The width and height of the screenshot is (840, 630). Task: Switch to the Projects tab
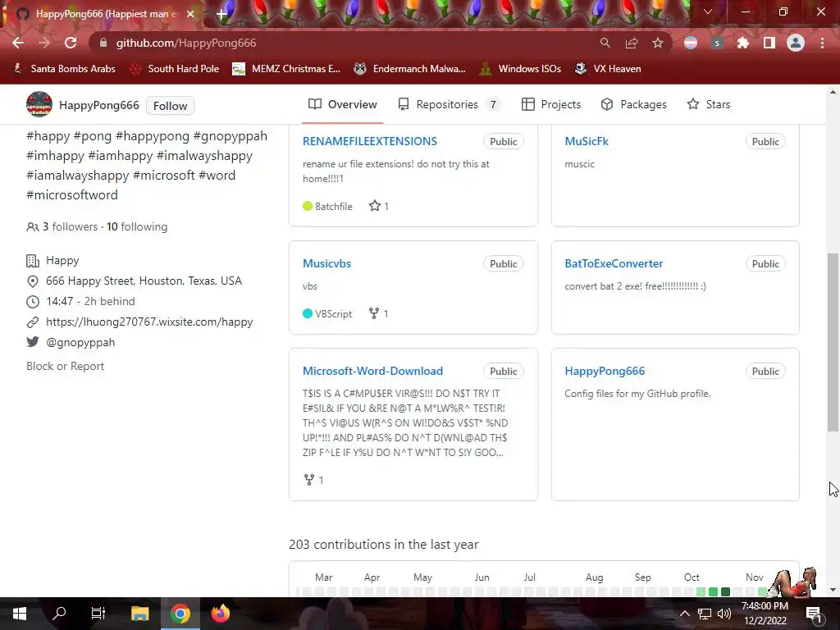click(x=551, y=104)
